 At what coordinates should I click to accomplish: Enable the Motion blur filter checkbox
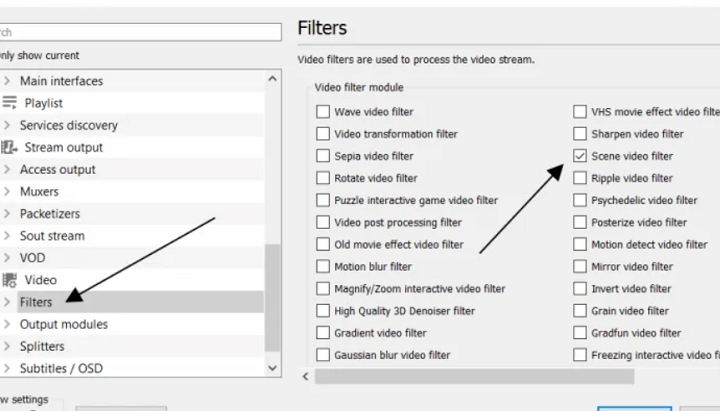pos(323,266)
